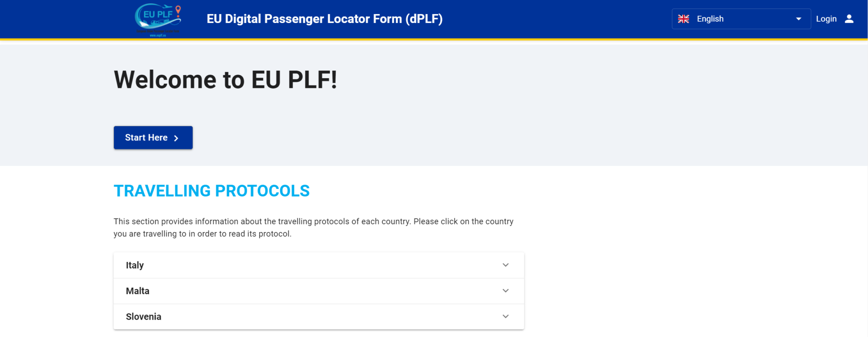The width and height of the screenshot is (868, 337).
Task: Click the Login link
Action: (x=826, y=19)
